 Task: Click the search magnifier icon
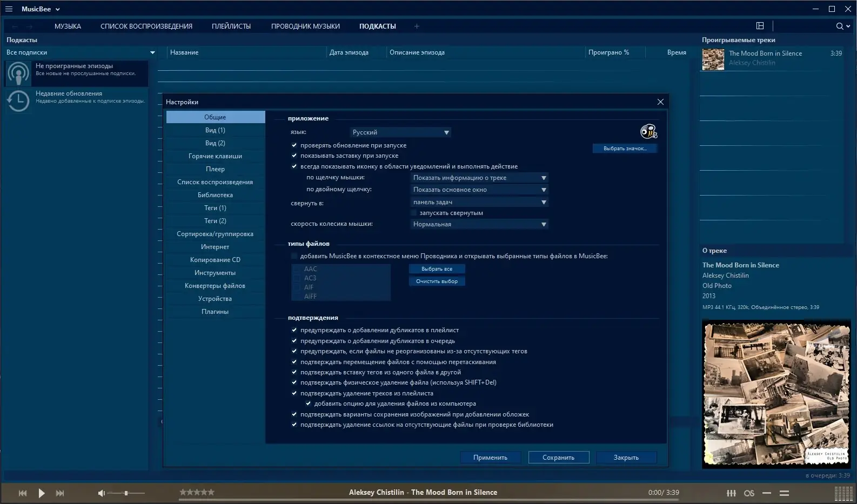[x=840, y=26]
